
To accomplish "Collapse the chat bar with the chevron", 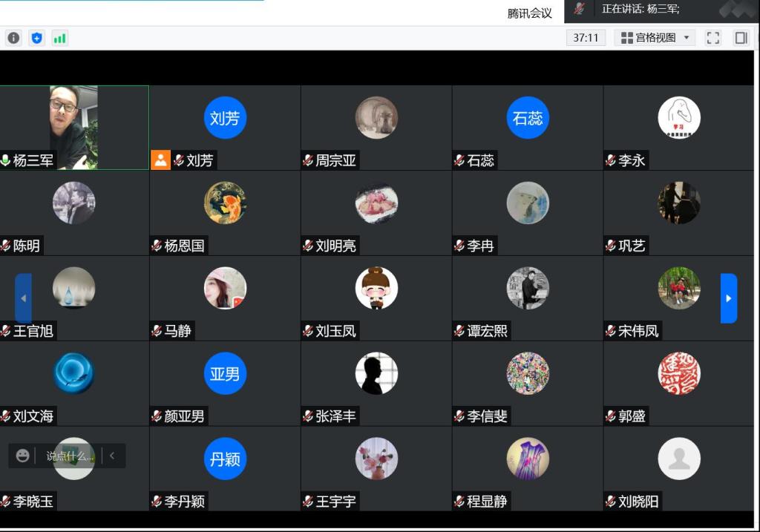I will tap(112, 456).
